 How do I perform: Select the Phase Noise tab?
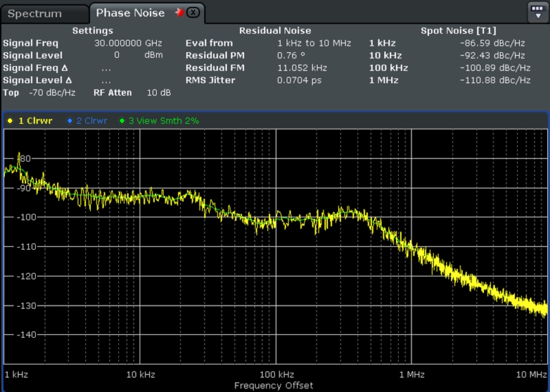click(130, 13)
